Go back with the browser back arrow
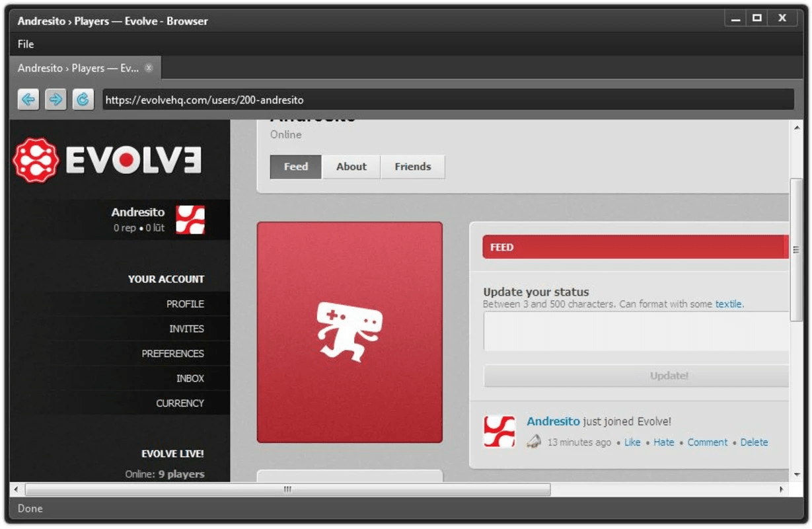Image resolution: width=812 pixels, height=529 pixels. click(28, 100)
